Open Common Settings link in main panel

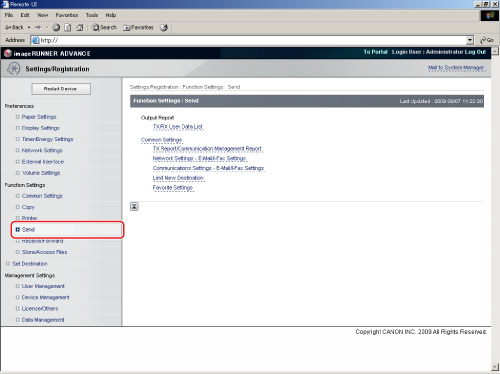[161, 140]
